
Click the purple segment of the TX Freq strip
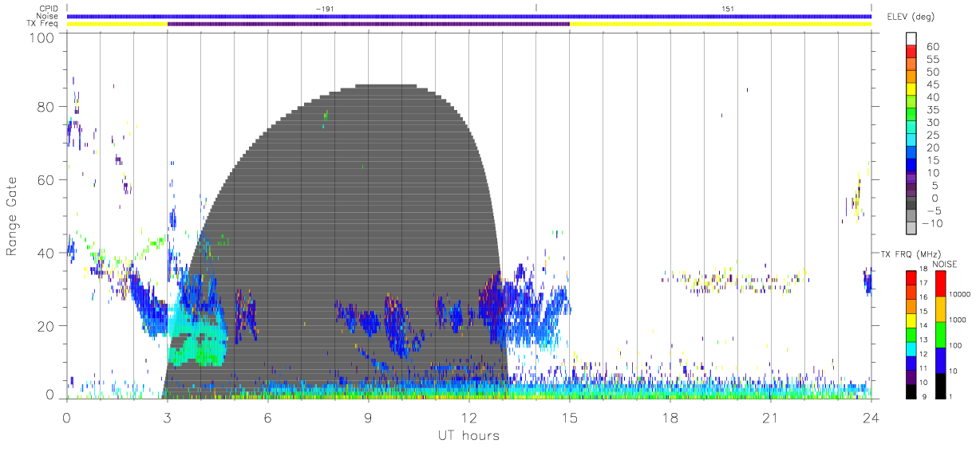point(369,24)
